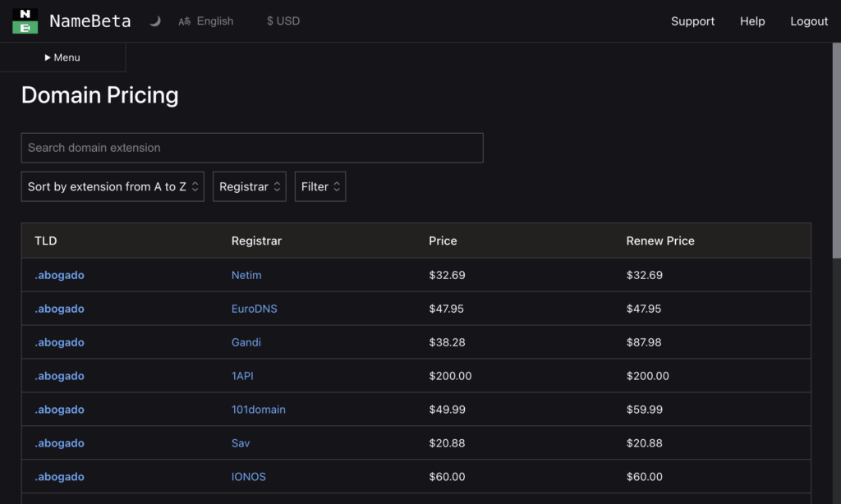Click the Registrar column header
This screenshot has width=841, height=504.
click(256, 241)
